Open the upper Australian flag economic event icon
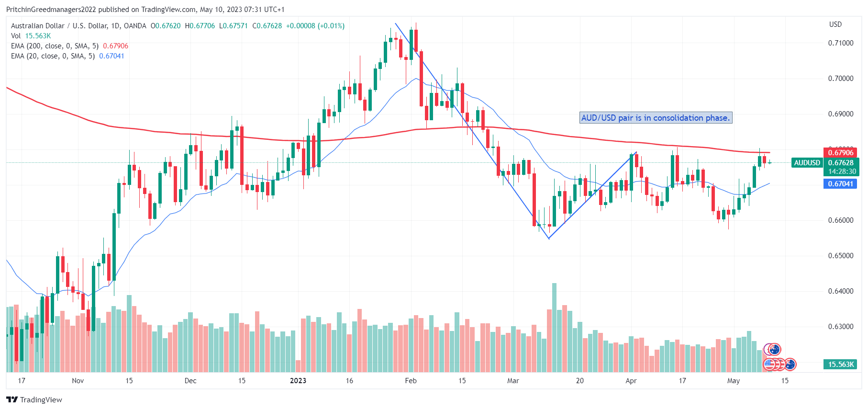Image resolution: width=868 pixels, height=410 pixels. 774,350
